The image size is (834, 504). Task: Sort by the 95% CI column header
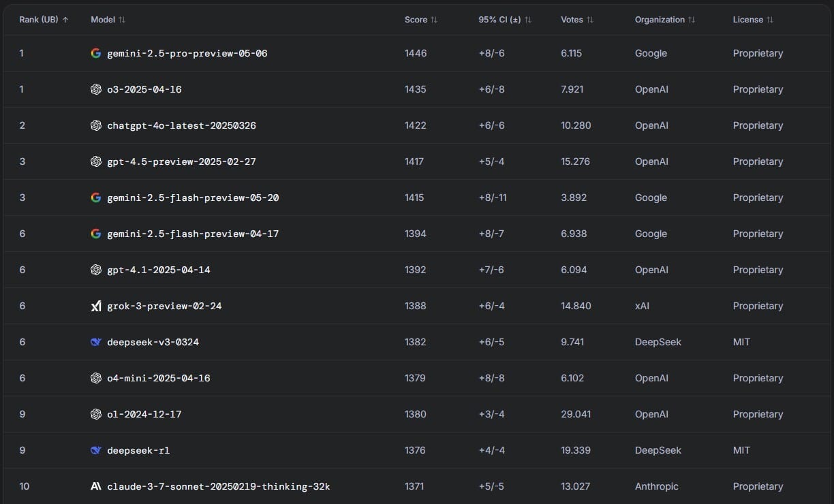(x=506, y=20)
